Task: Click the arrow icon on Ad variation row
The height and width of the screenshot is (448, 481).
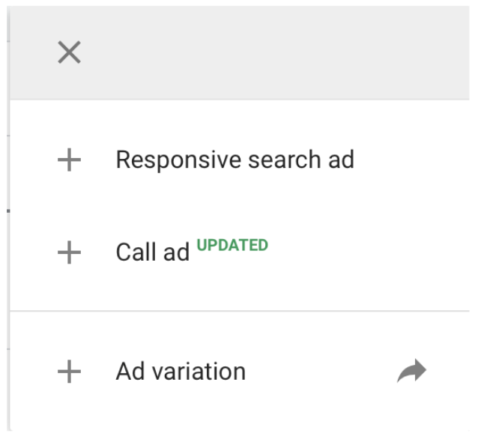Action: pos(411,371)
